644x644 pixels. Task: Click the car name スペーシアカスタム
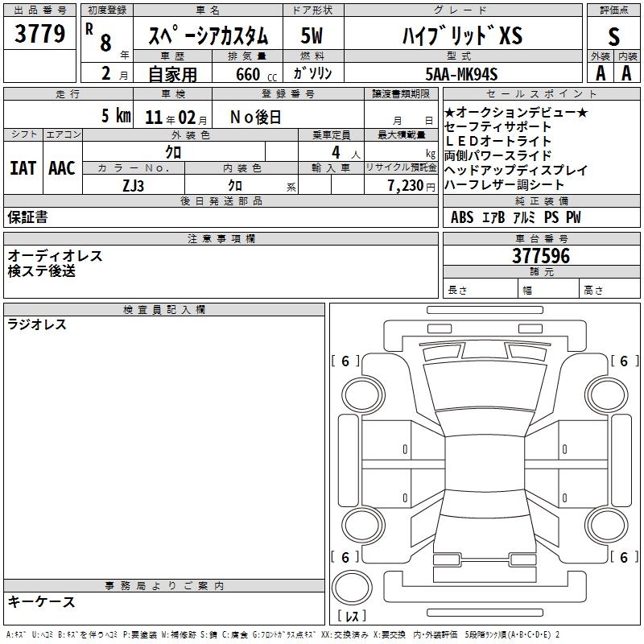click(207, 36)
